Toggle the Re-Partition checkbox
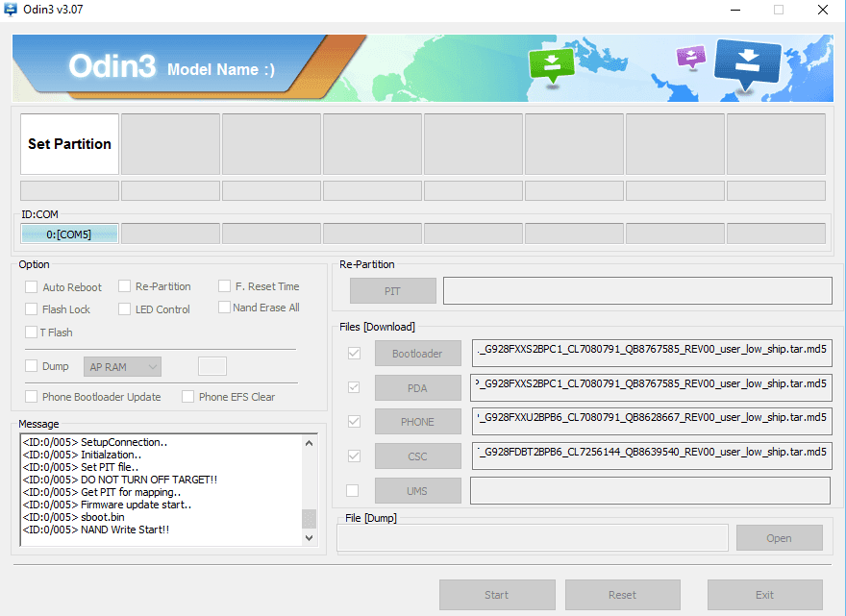The height and width of the screenshot is (616, 846). 125,285
